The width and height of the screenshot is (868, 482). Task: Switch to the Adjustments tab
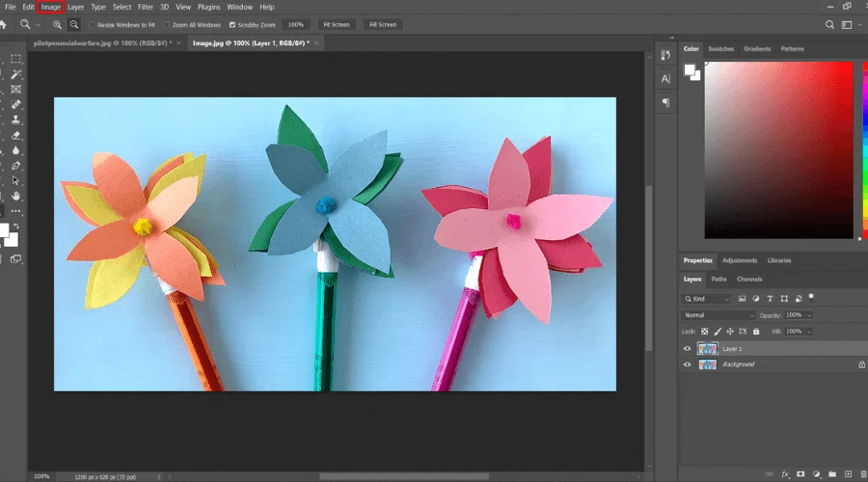click(x=739, y=260)
